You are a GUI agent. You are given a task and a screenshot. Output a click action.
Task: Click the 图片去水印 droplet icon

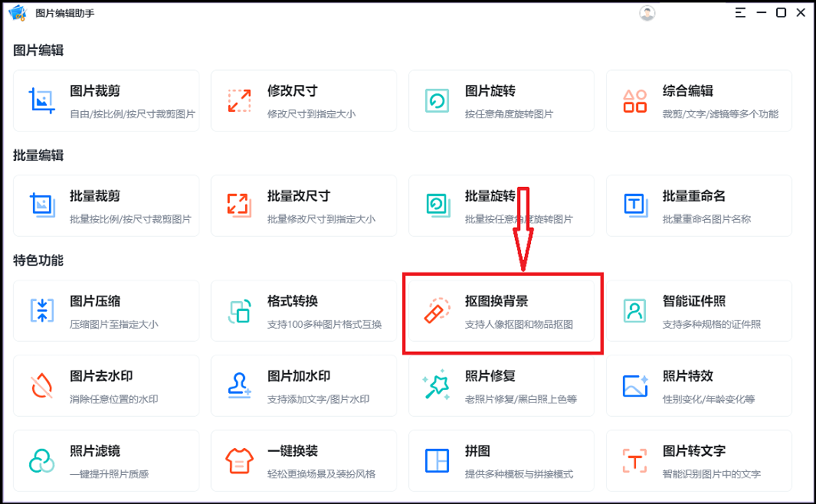click(41, 385)
